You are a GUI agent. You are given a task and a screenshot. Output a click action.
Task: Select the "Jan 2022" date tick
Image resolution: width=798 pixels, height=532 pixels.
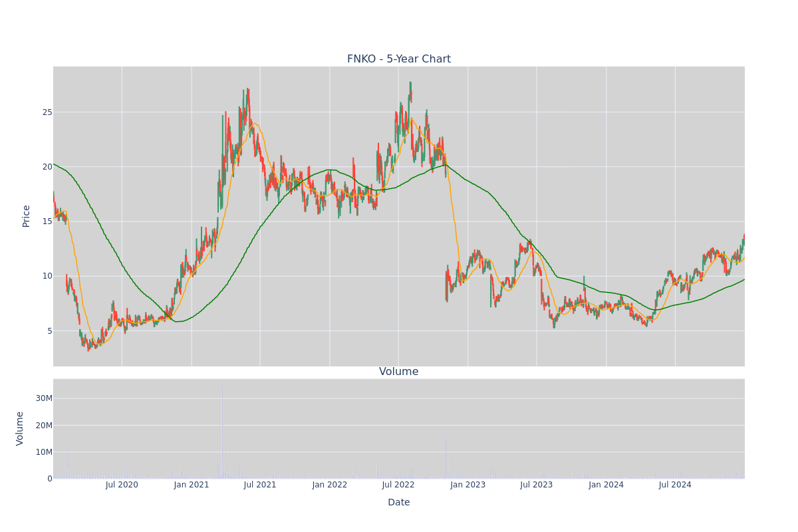[330, 485]
